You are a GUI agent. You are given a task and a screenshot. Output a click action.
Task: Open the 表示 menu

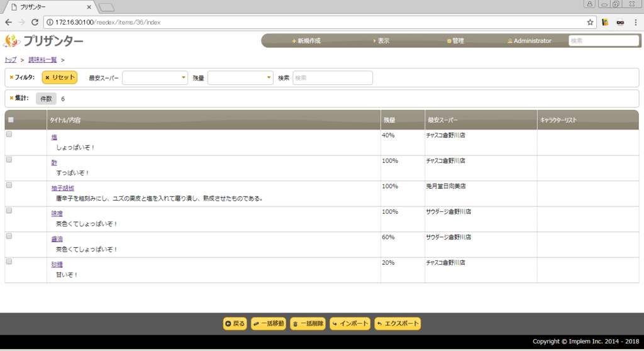coord(381,41)
